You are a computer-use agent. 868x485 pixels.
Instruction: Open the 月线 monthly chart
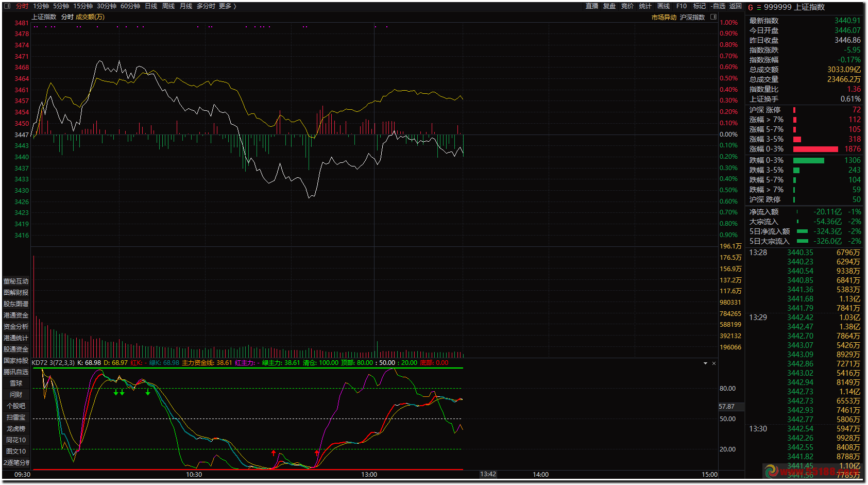[x=186, y=6]
